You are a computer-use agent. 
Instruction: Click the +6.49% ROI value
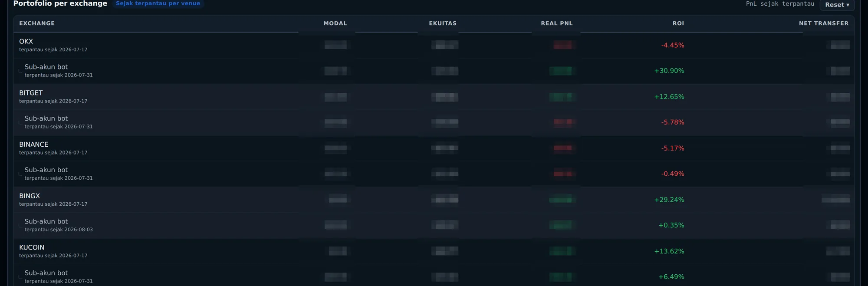(671, 277)
